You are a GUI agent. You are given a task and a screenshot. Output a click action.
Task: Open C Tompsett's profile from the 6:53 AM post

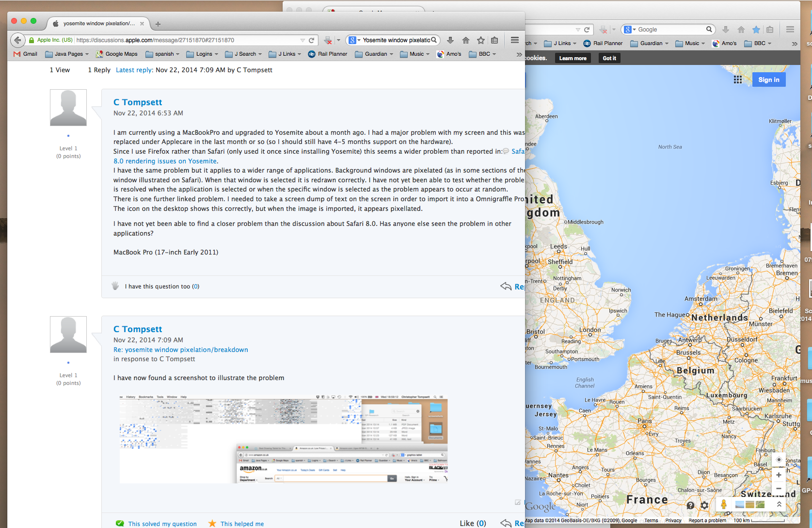pos(138,102)
